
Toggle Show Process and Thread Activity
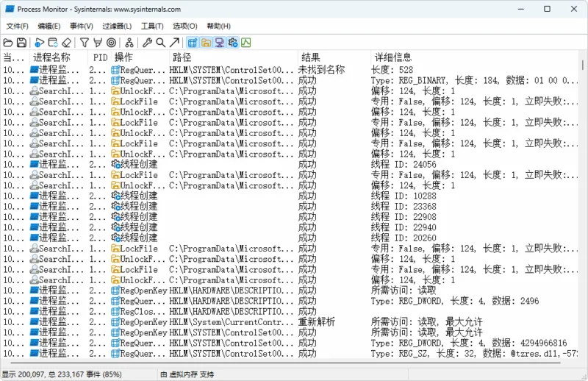[233, 43]
